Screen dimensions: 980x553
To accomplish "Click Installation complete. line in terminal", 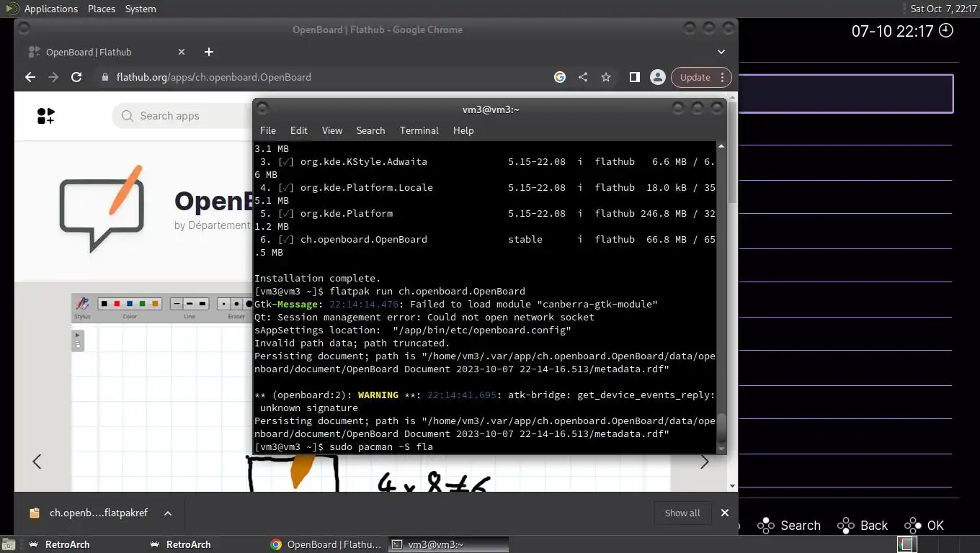I will coord(317,278).
